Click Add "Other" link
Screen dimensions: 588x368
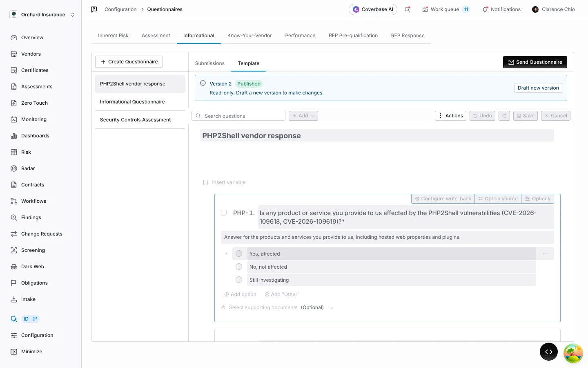click(282, 294)
